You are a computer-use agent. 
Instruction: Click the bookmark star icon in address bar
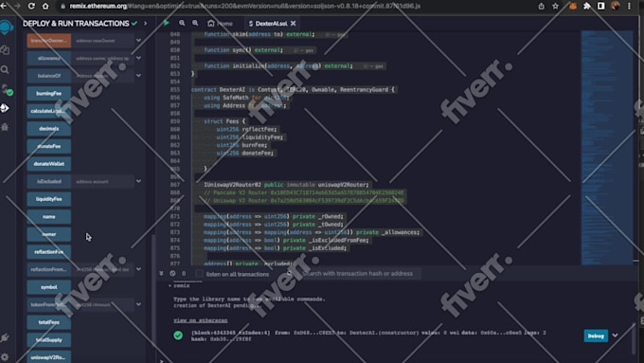click(555, 7)
